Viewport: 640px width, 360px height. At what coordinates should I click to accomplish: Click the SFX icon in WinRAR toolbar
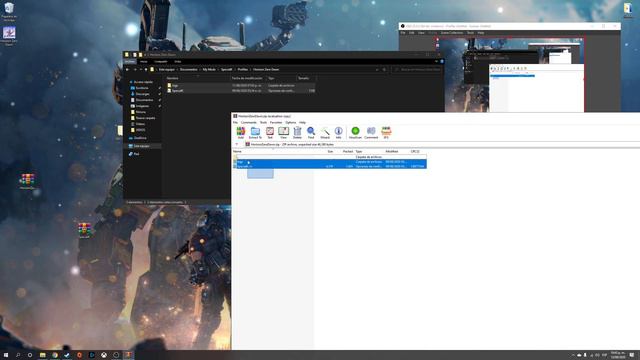[x=386, y=133]
